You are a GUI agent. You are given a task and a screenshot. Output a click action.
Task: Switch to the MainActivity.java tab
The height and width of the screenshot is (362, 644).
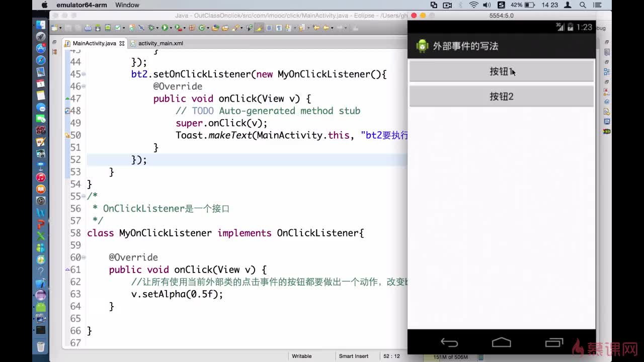pos(94,43)
